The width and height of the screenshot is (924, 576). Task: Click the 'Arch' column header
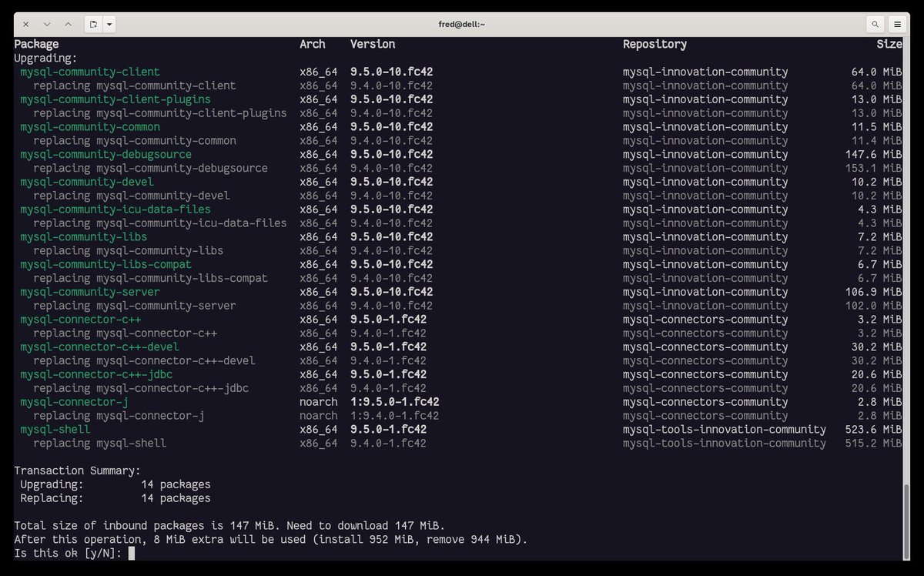click(x=313, y=44)
